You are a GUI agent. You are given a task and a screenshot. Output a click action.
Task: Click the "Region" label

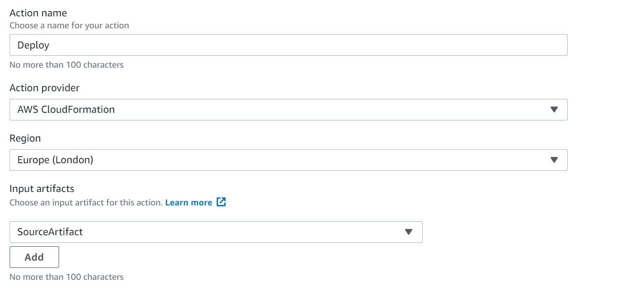(25, 138)
